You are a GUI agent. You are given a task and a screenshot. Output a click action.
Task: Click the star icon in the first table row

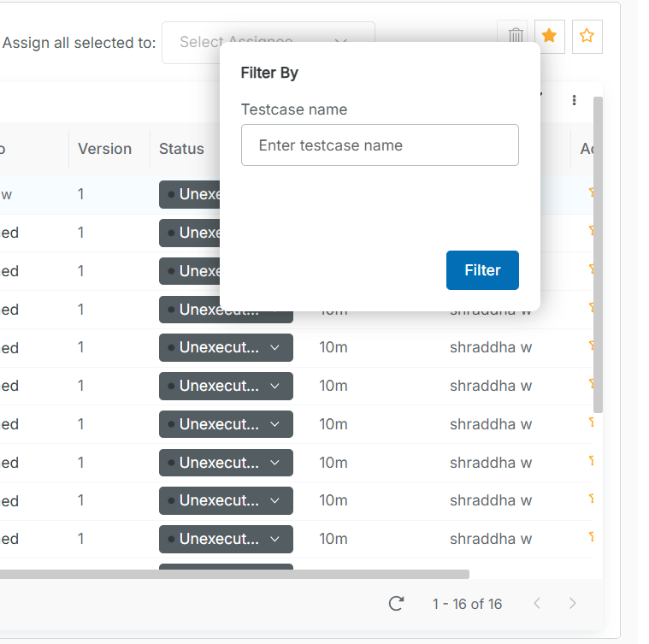click(592, 193)
